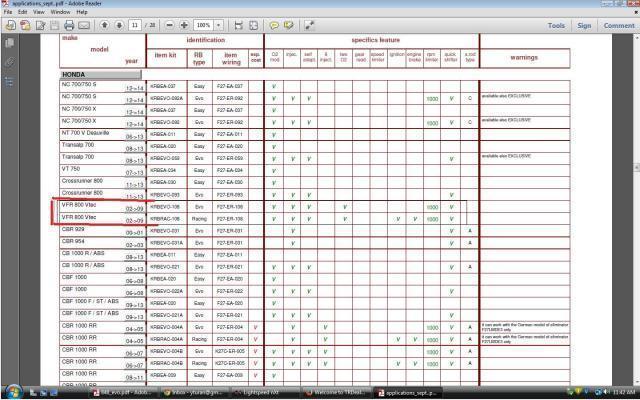The height and width of the screenshot is (400, 640).
Task: Open the Sign pane
Action: click(x=584, y=25)
